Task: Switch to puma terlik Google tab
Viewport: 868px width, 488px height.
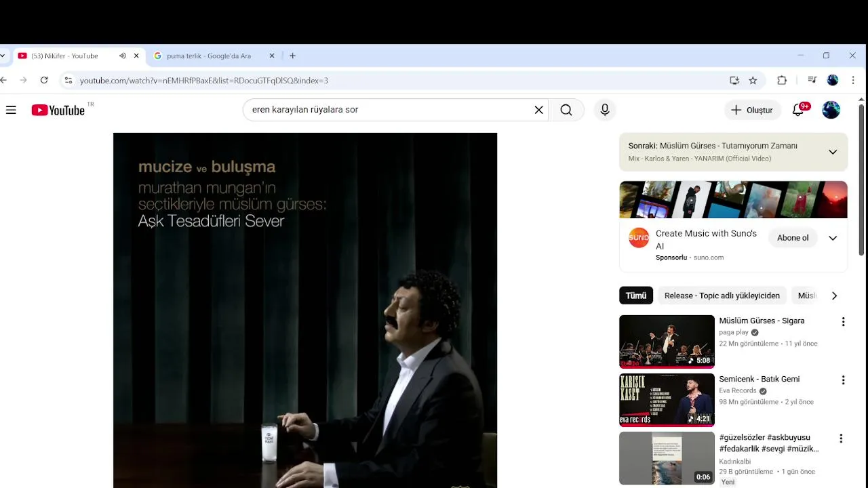Action: click(208, 56)
